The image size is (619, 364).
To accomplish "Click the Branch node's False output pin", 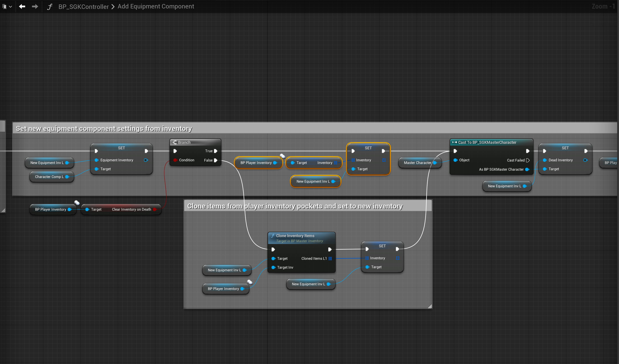I will pyautogui.click(x=216, y=160).
